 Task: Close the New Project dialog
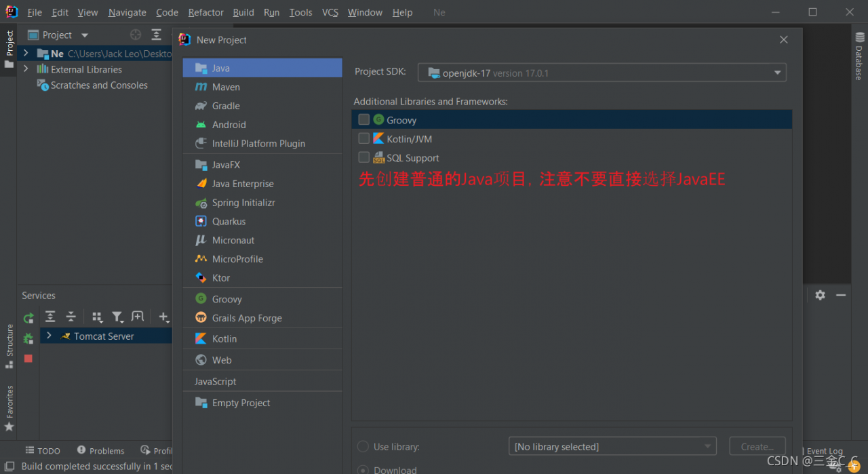click(784, 40)
